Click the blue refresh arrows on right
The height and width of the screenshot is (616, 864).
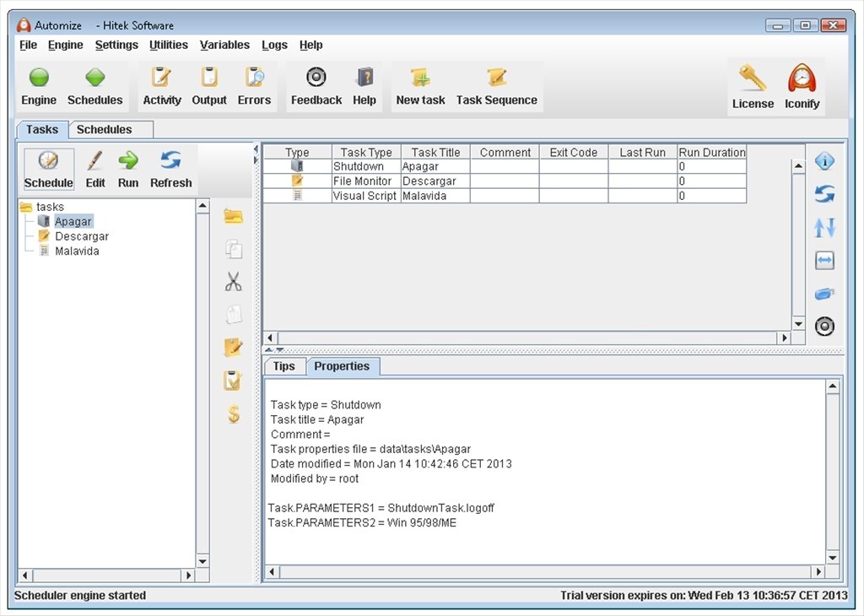(x=824, y=194)
